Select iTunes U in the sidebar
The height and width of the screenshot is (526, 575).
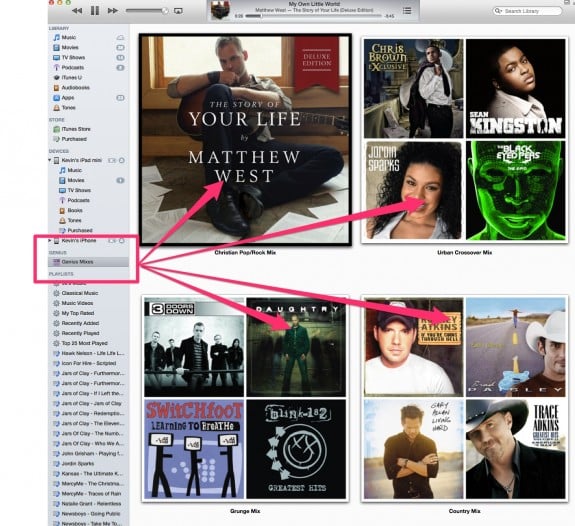pyautogui.click(x=72, y=77)
